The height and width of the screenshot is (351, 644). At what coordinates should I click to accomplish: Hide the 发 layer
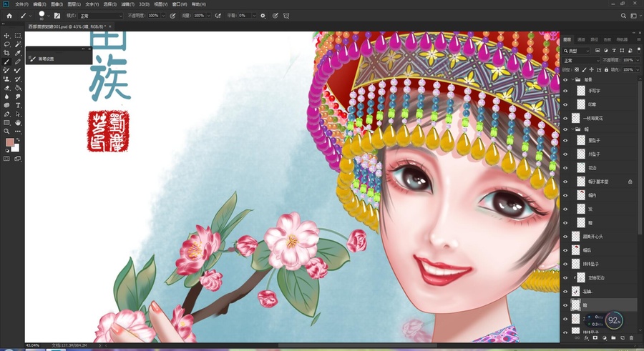[x=565, y=209]
